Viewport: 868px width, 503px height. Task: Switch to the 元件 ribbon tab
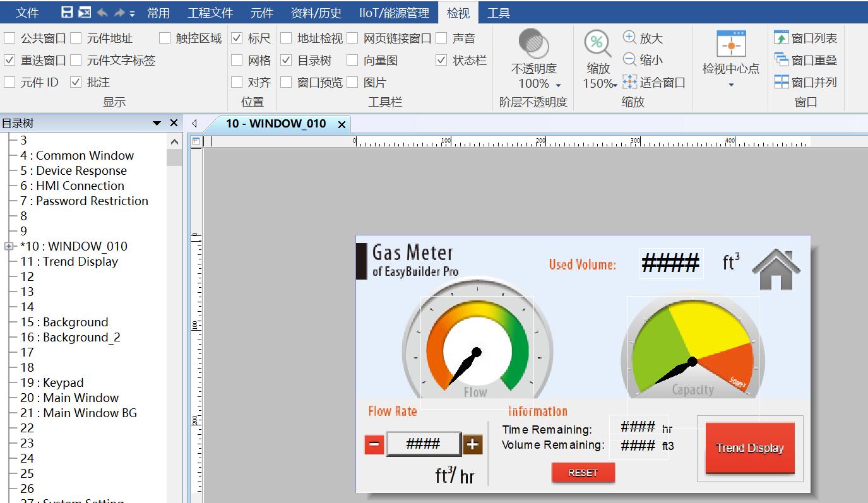pyautogui.click(x=261, y=13)
